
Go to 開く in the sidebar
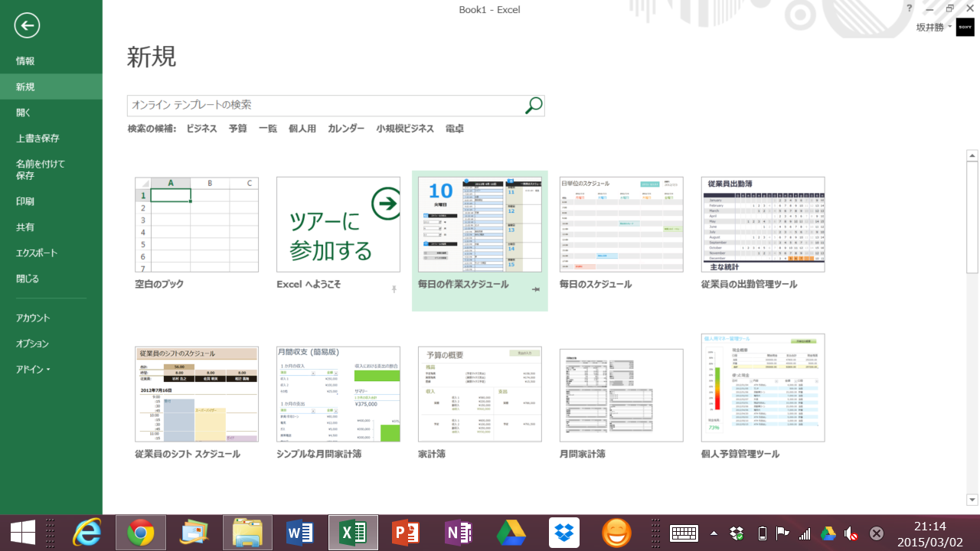click(x=51, y=112)
